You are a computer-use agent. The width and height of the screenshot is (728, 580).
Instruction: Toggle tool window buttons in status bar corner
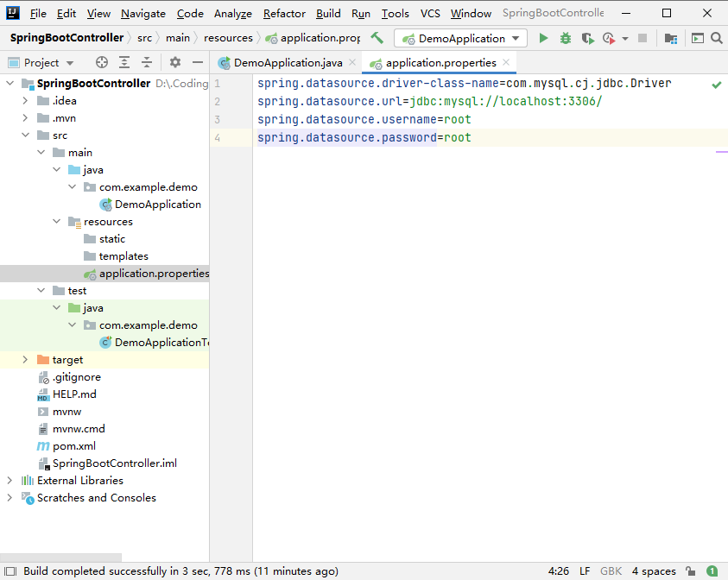coord(10,571)
